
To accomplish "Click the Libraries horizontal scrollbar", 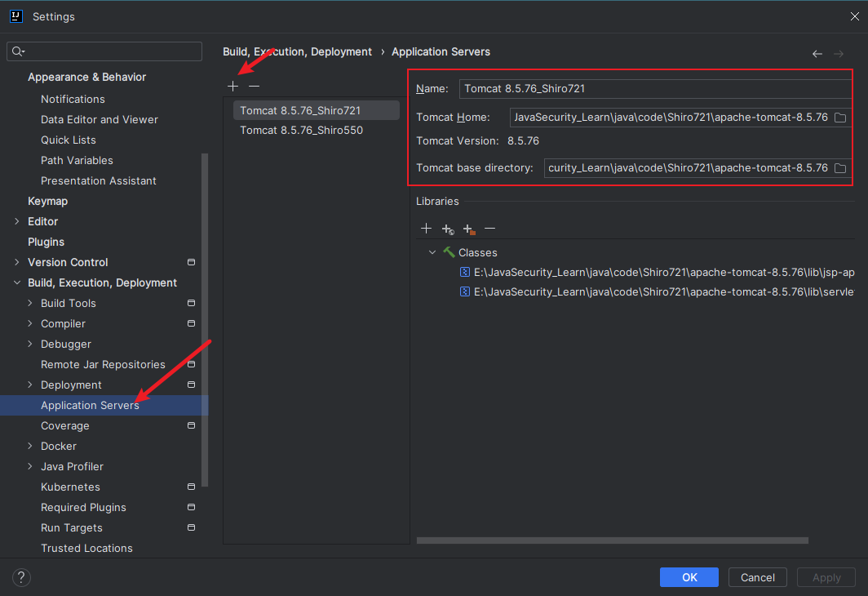I will click(612, 540).
